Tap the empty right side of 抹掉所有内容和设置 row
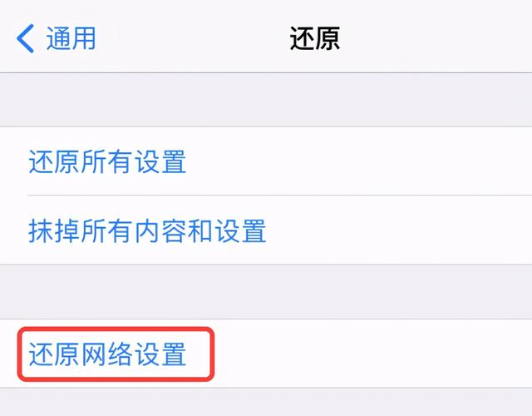Screen dimensions: 532x416 point(400,230)
